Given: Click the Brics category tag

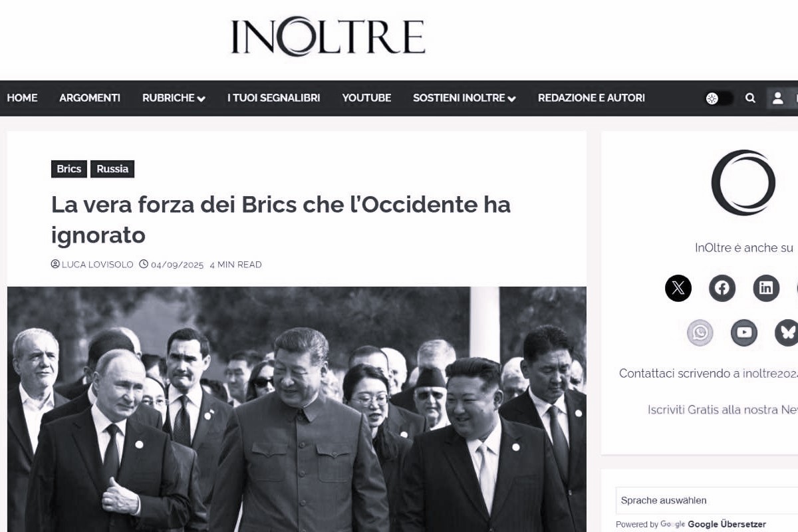Looking at the screenshot, I should click(x=69, y=169).
